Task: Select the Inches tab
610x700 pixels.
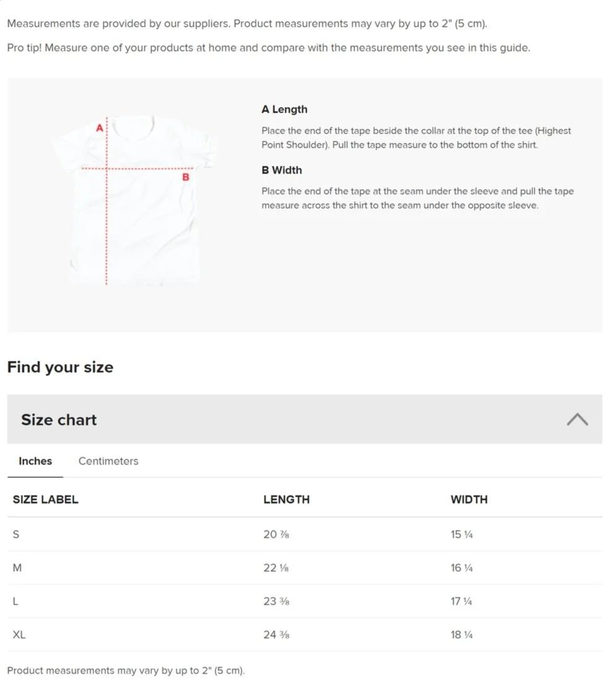Action: click(x=35, y=461)
